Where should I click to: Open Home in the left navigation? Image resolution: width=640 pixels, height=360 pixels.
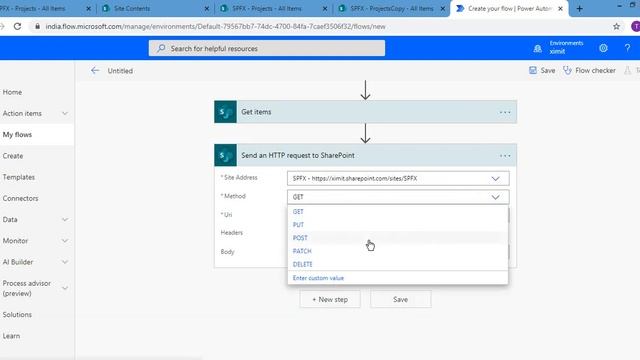tap(12, 92)
